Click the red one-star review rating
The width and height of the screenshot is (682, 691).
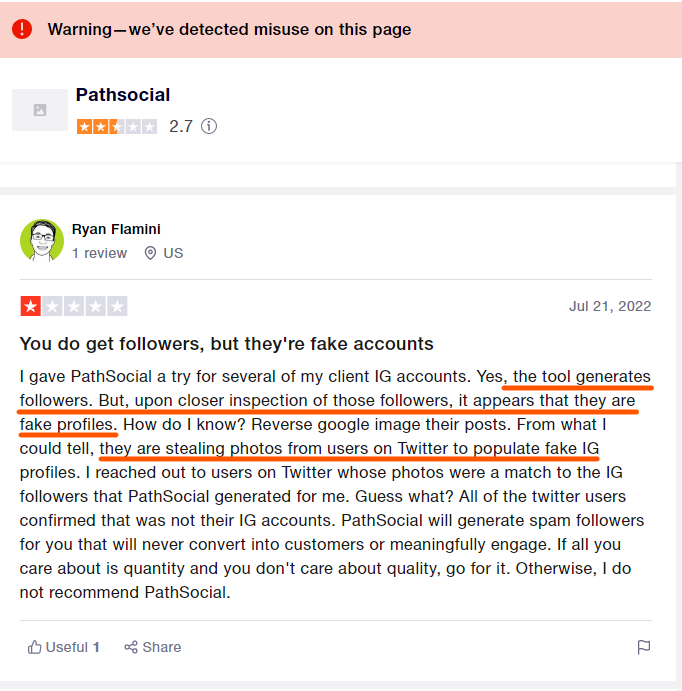74,306
